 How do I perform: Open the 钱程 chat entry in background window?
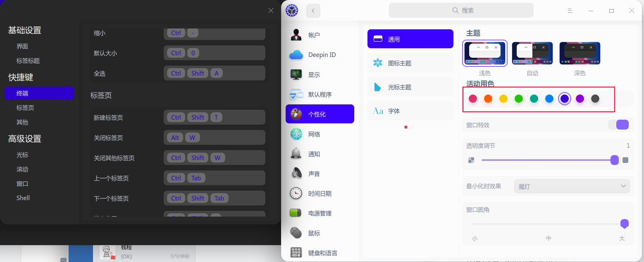[x=145, y=252]
